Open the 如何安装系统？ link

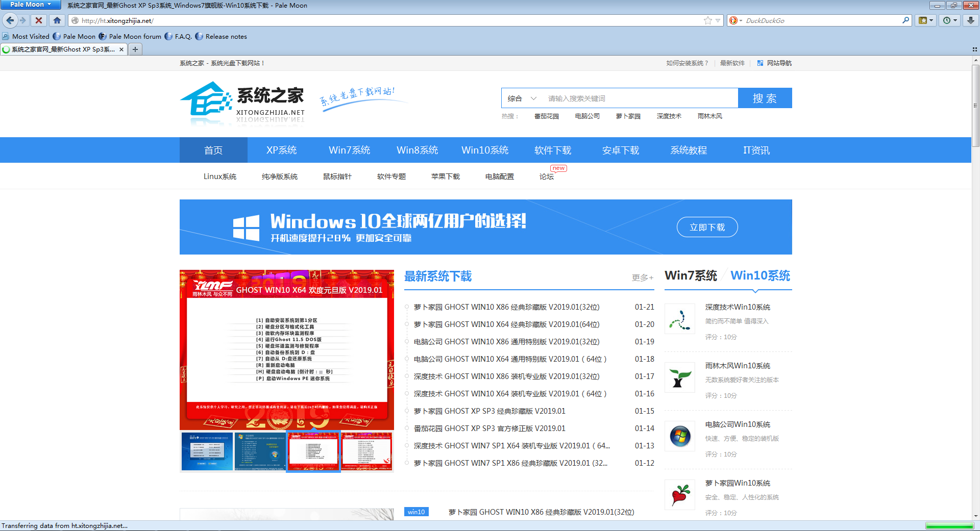pyautogui.click(x=687, y=63)
